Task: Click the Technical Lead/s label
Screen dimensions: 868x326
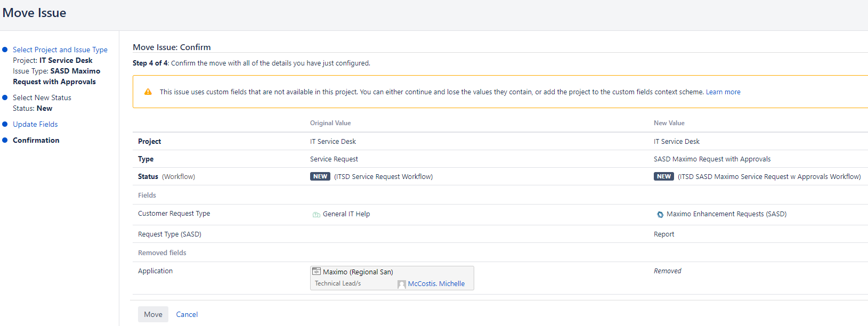Action: point(338,283)
